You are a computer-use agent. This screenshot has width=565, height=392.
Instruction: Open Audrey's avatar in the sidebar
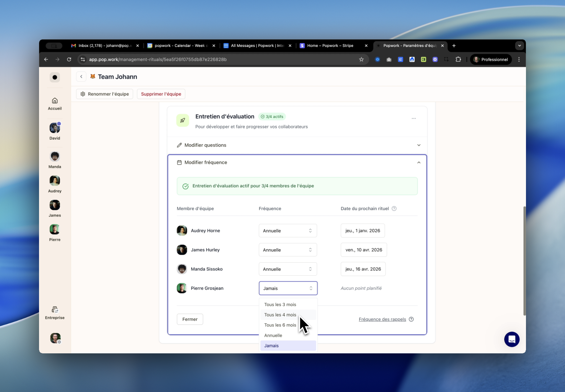(55, 180)
